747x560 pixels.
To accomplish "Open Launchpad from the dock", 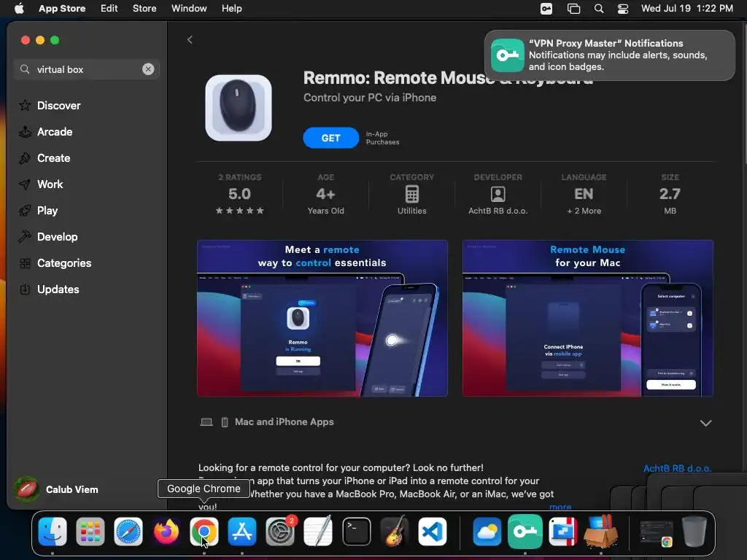I will 90,532.
